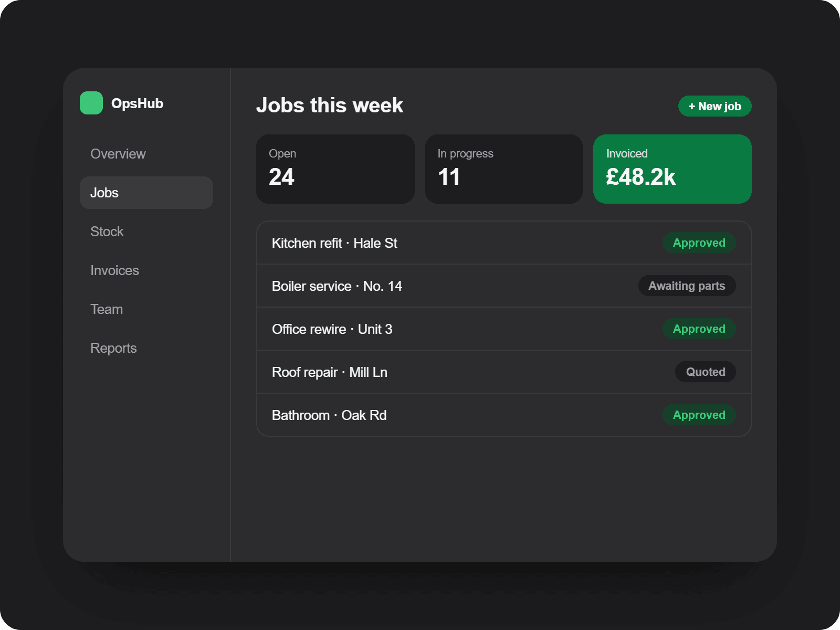Open the Roof repair · Mill Ln row
The image size is (840, 630).
(x=504, y=372)
